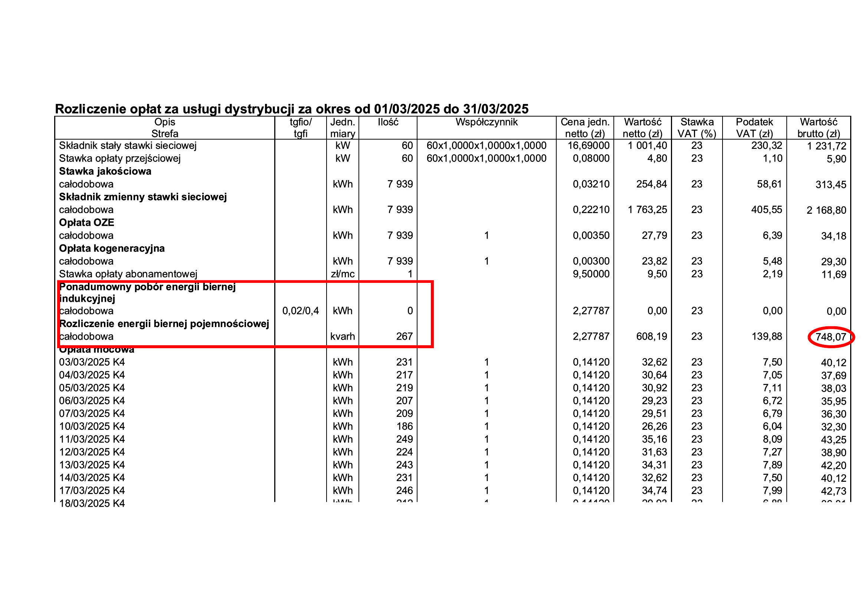Click the 'Wartość brutto (zł)' column header

(819, 128)
